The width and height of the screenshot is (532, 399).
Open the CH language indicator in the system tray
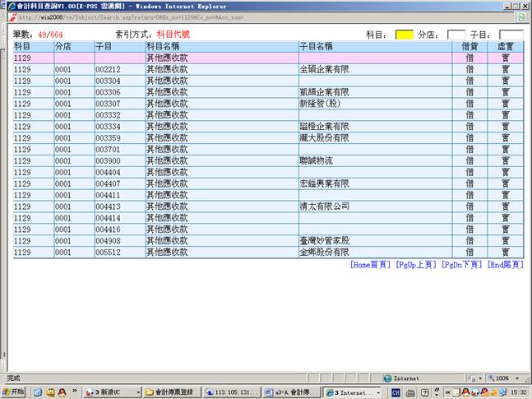tap(396, 392)
